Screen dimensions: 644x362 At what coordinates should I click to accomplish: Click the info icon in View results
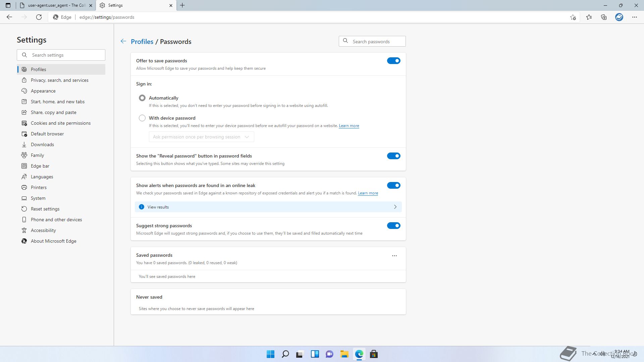tap(142, 207)
